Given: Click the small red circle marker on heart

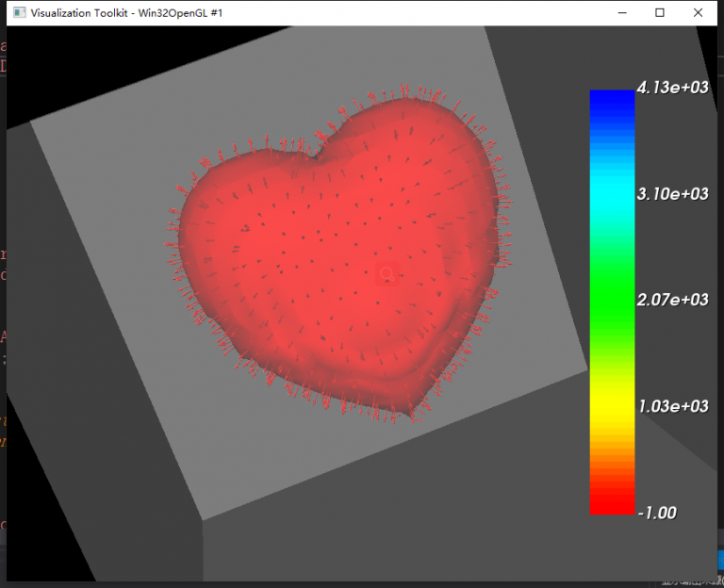Looking at the screenshot, I should tap(385, 273).
